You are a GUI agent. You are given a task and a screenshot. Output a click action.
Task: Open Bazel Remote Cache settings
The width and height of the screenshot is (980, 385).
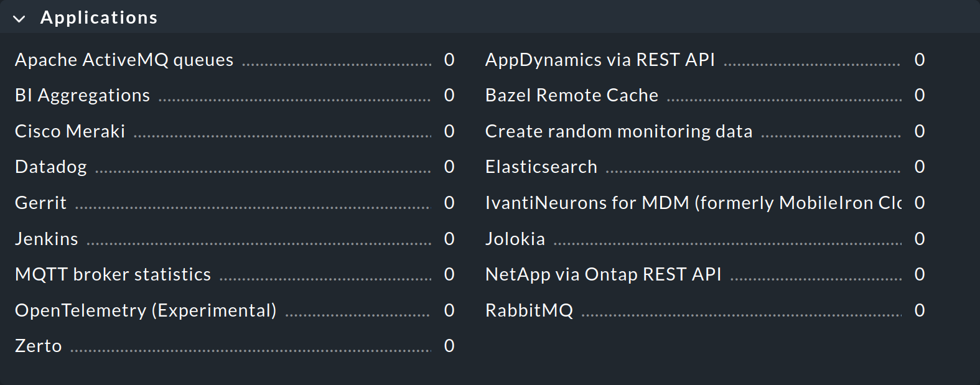pyautogui.click(x=571, y=95)
